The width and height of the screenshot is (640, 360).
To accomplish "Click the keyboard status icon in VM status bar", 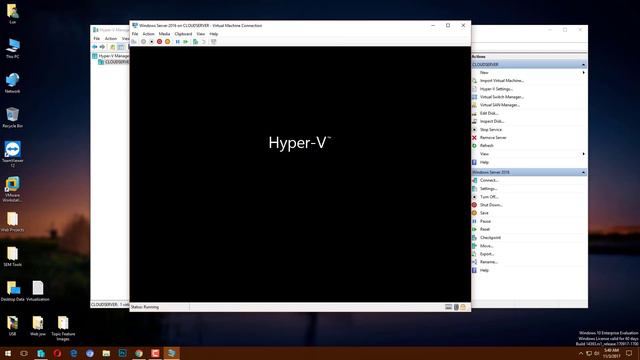I will [x=448, y=307].
